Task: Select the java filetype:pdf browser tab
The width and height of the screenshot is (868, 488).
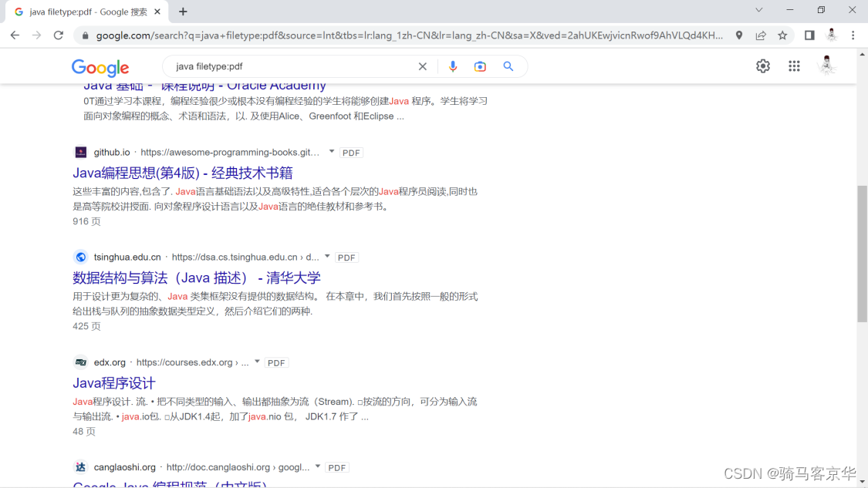Action: (x=86, y=12)
